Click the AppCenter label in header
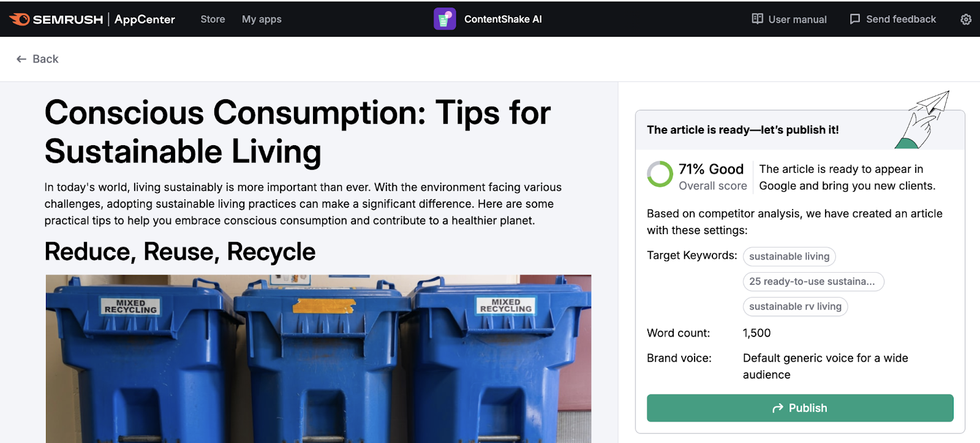The width and height of the screenshot is (980, 443). click(145, 19)
